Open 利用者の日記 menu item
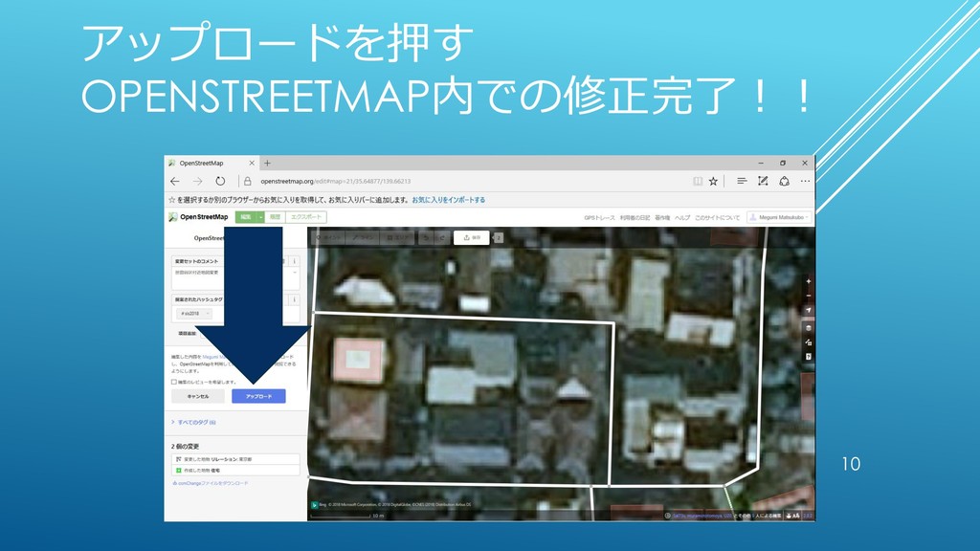The height and width of the screenshot is (551, 980). click(635, 217)
